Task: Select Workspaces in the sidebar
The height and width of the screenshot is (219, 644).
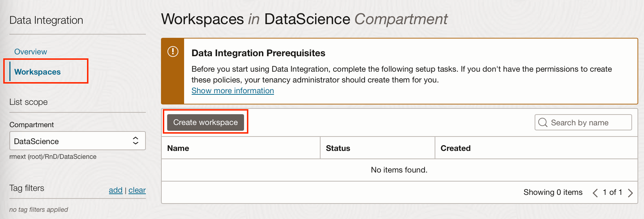Action: 38,72
